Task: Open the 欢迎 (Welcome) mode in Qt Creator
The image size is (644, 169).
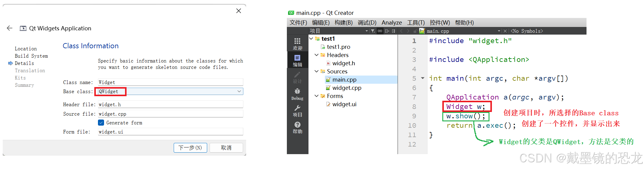Action: click(298, 44)
